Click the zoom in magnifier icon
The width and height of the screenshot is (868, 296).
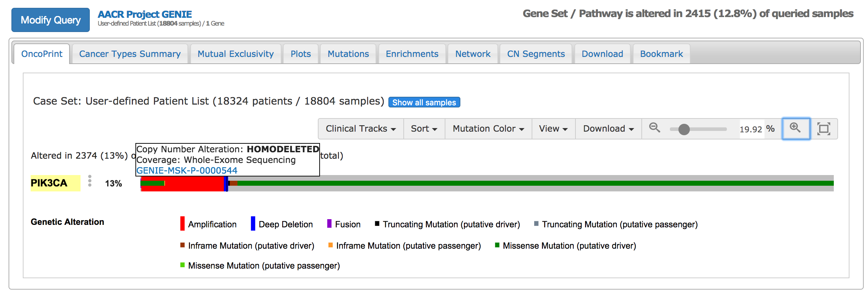(796, 128)
